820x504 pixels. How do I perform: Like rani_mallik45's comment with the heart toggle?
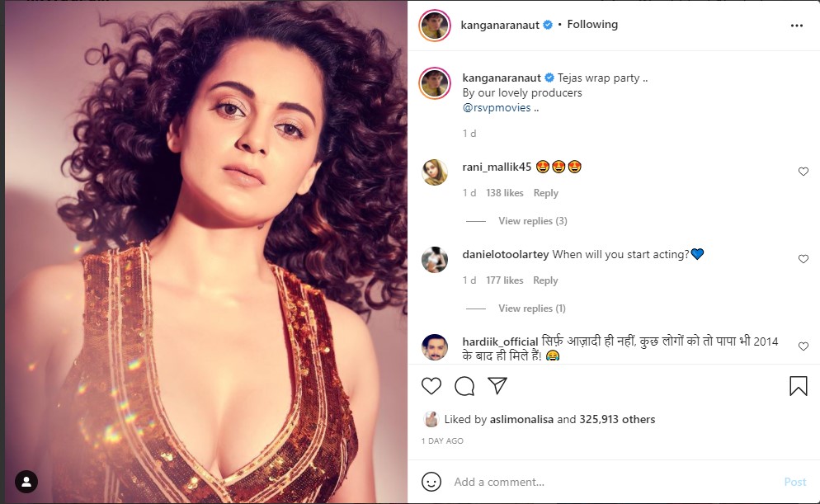pos(804,171)
